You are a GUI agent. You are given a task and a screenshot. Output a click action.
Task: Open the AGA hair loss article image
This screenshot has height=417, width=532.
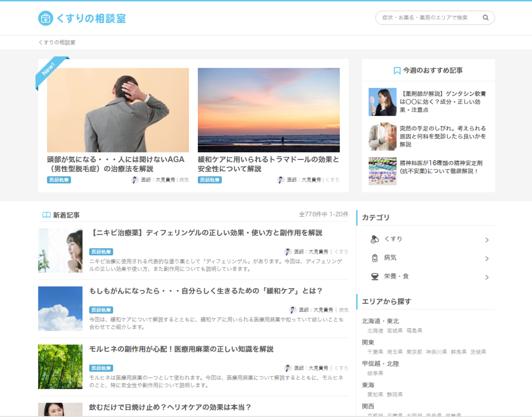pyautogui.click(x=118, y=110)
